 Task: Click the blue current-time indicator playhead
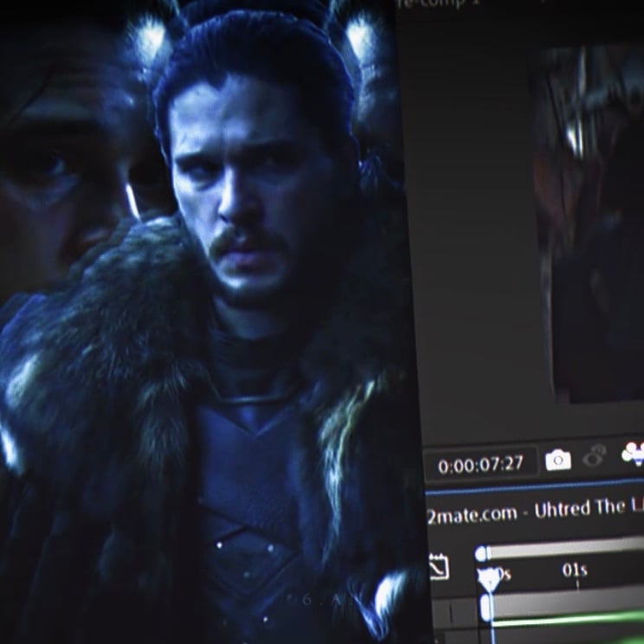tap(488, 581)
